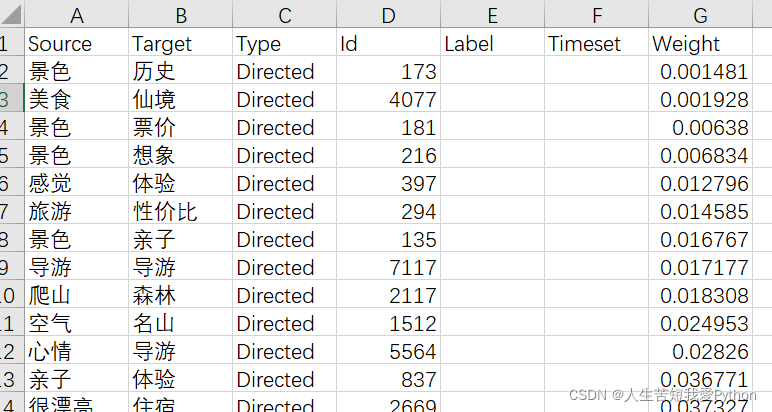Select source cell 心情

pyautogui.click(x=76, y=350)
